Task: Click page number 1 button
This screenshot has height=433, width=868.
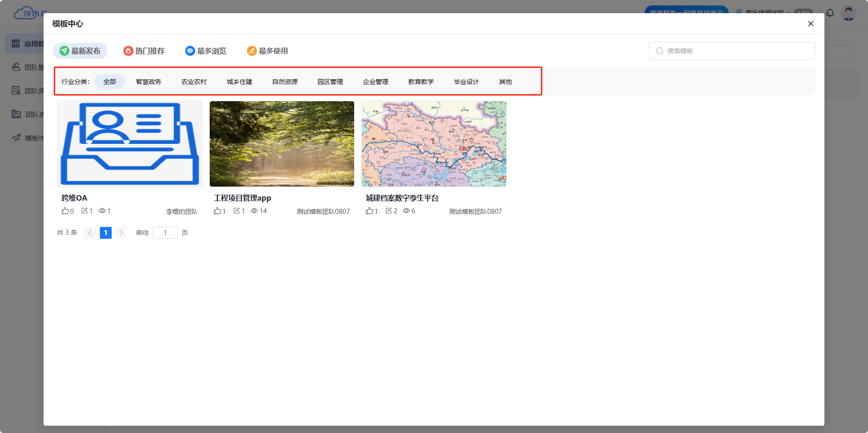Action: point(106,233)
